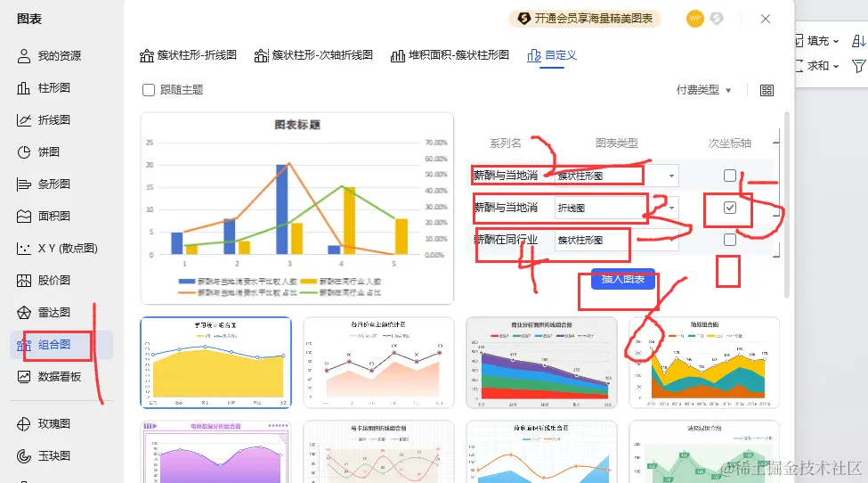Click the gray member badge icon

[x=717, y=19]
